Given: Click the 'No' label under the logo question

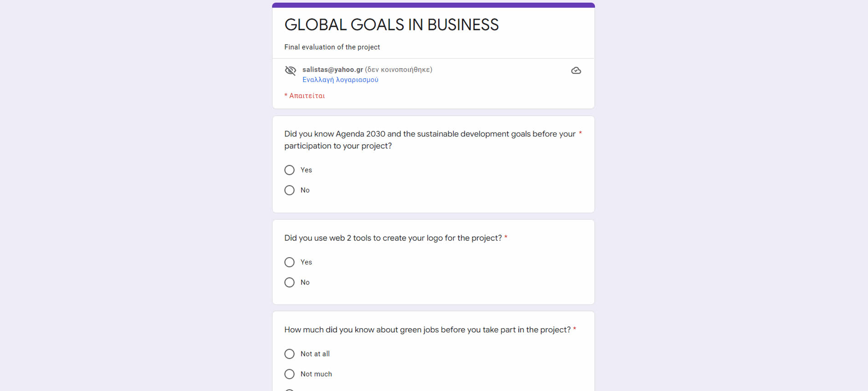Looking at the screenshot, I should coord(305,283).
